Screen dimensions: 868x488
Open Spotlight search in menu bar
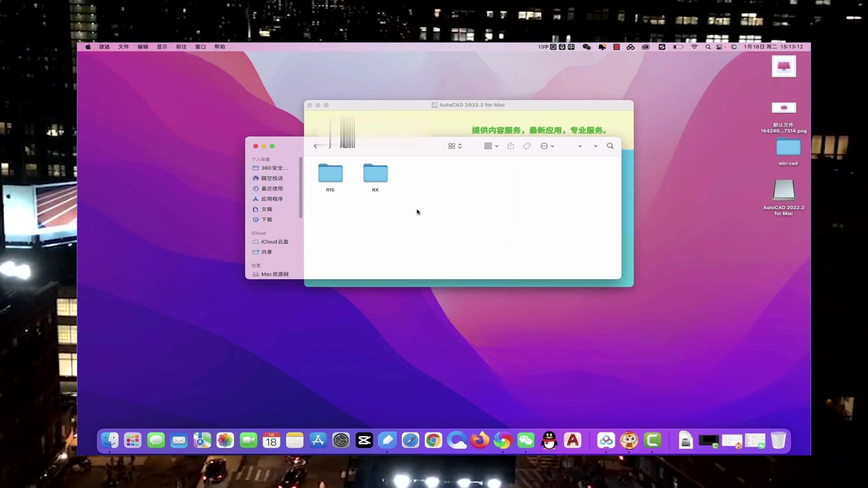(708, 47)
